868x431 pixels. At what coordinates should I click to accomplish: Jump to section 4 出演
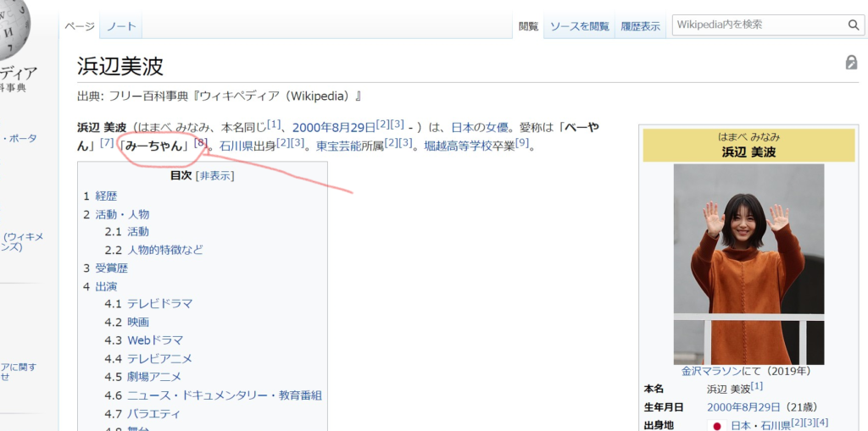(100, 286)
